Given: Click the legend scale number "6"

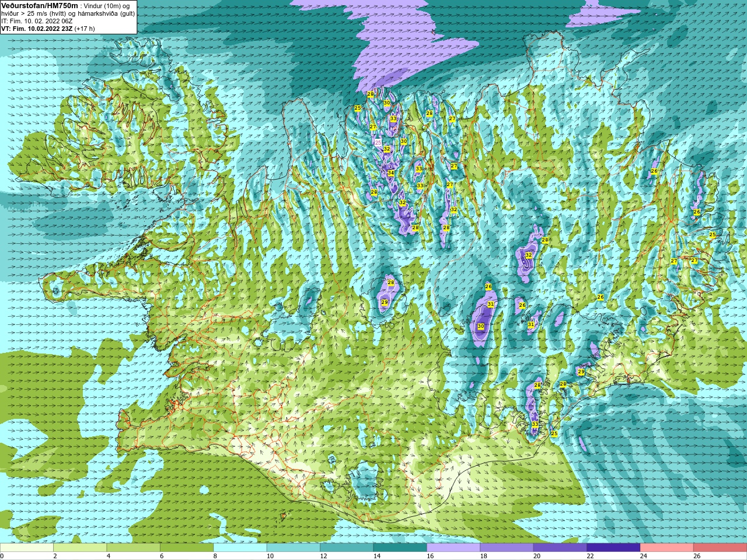Looking at the screenshot, I should tap(162, 556).
